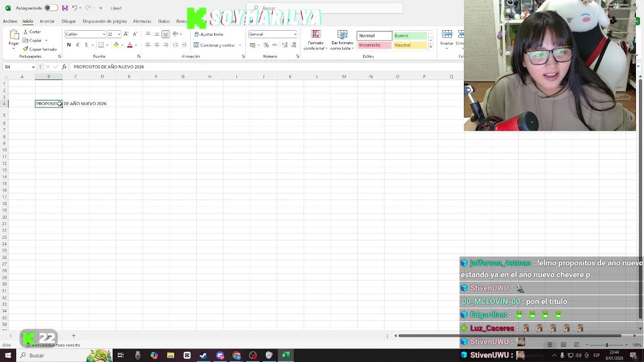Image resolution: width=644 pixels, height=362 pixels.
Task: Click the text orientation icon
Action: (x=176, y=34)
